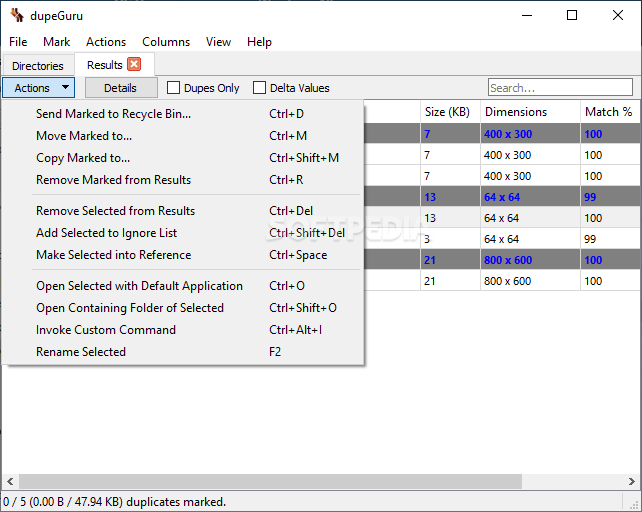Select Open Selected with Default Application
Screen dimensions: 642x512
click(x=183, y=286)
